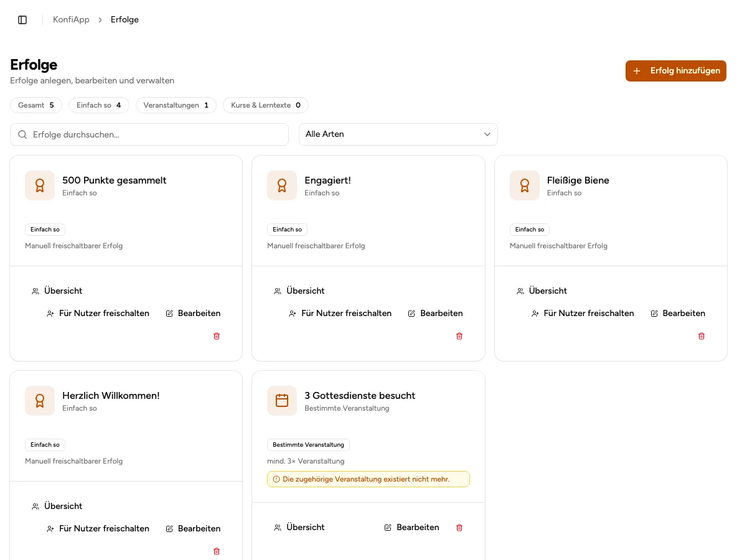Click the award icon of 'Fleißige Biene'
The height and width of the screenshot is (560, 737).
click(x=525, y=185)
